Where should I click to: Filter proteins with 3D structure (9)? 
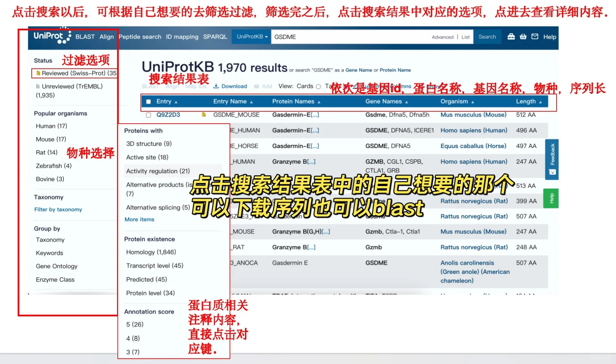(x=149, y=144)
